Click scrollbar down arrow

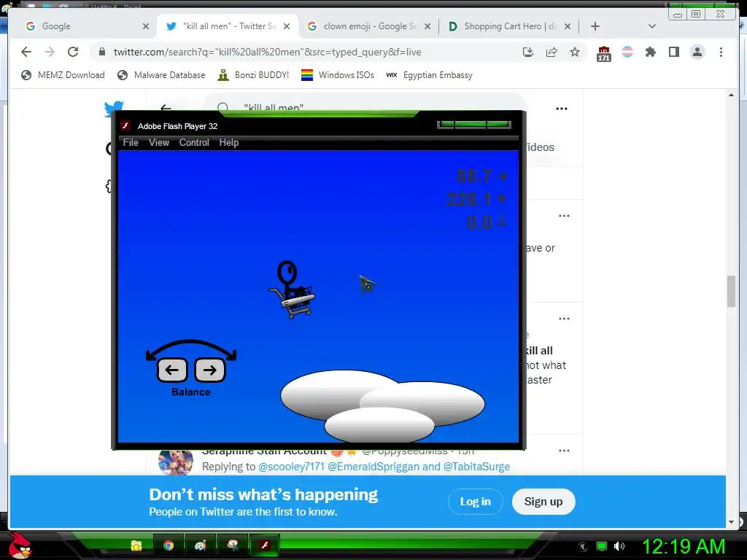click(x=731, y=522)
